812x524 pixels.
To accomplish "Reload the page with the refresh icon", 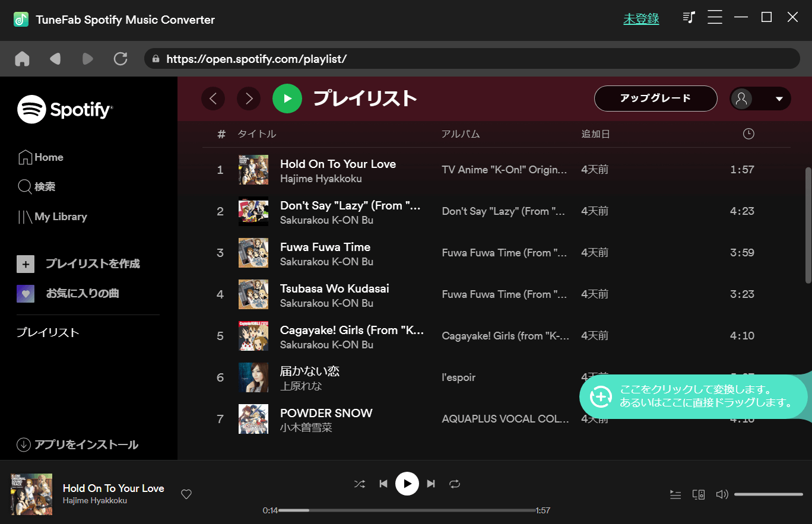I will tap(120, 58).
